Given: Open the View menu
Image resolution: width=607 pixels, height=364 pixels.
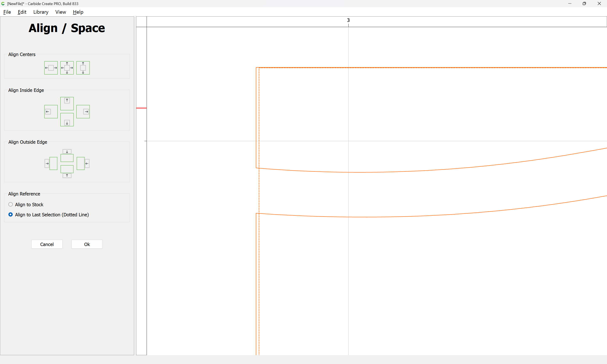Looking at the screenshot, I should pos(60,12).
